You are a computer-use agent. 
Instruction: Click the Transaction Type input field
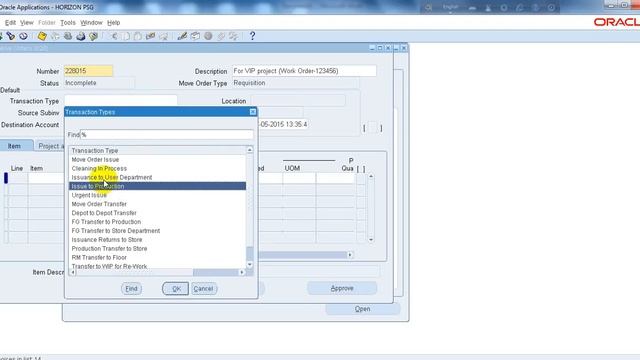click(120, 101)
